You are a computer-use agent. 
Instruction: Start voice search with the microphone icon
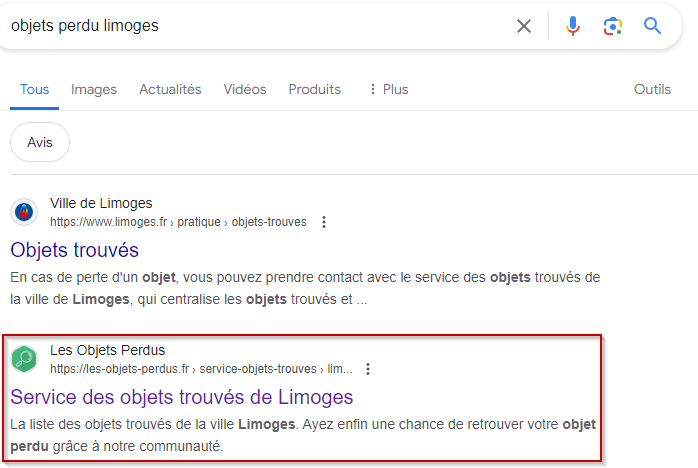(x=573, y=26)
